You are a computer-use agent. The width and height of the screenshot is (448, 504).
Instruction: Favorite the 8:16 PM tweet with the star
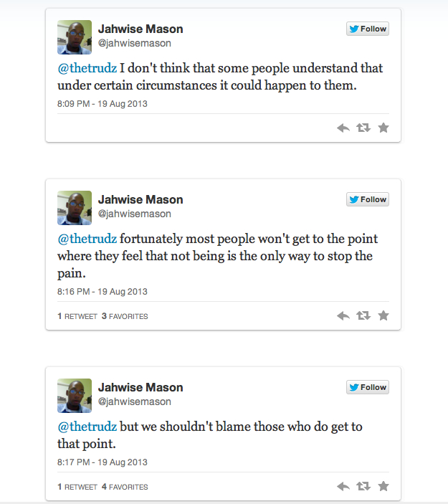coord(383,315)
